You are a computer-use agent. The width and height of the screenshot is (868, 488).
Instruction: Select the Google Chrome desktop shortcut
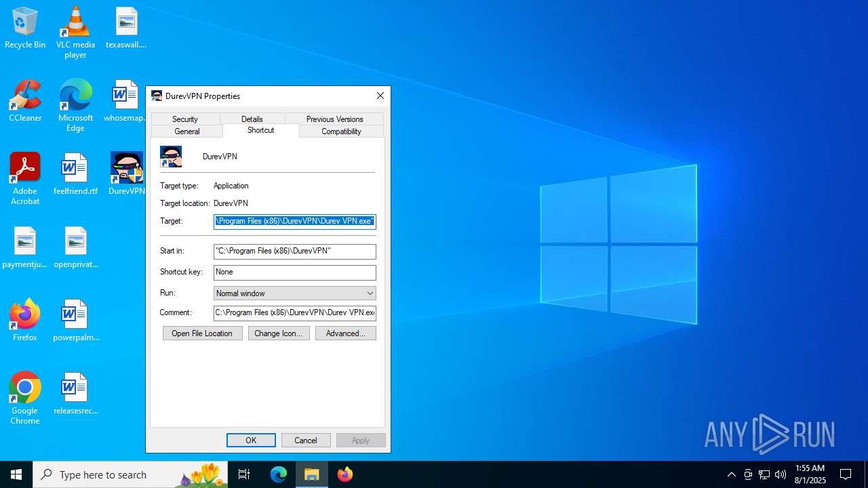25,399
